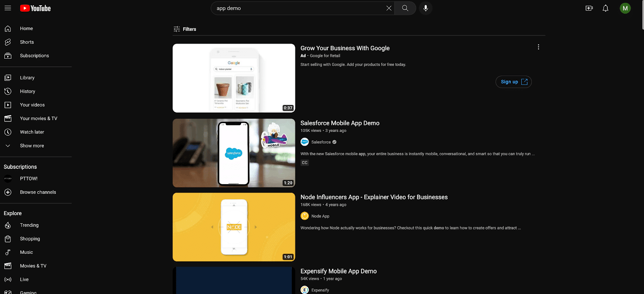Click the CC badge on the Salesforce video
The height and width of the screenshot is (294, 644).
tap(305, 163)
